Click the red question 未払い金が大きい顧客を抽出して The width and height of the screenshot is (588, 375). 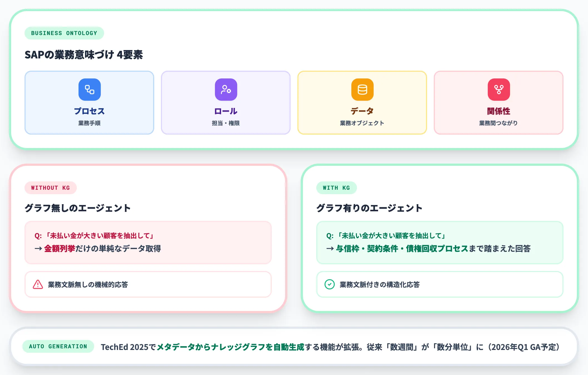pyautogui.click(x=95, y=236)
